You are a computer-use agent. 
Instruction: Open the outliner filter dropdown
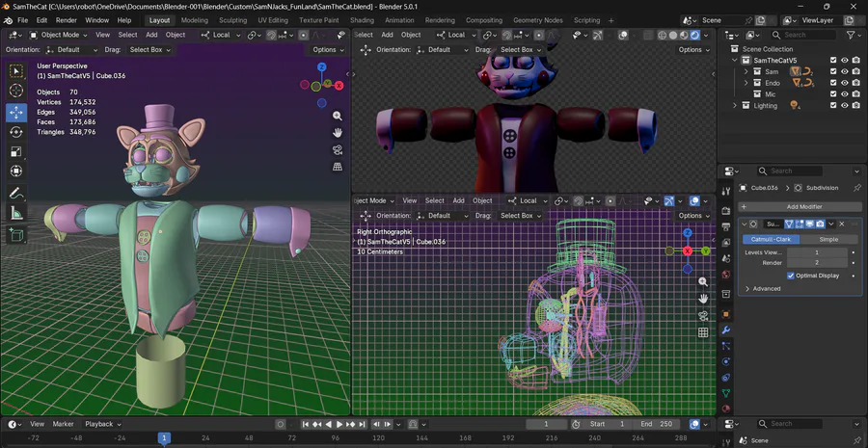pos(854,35)
